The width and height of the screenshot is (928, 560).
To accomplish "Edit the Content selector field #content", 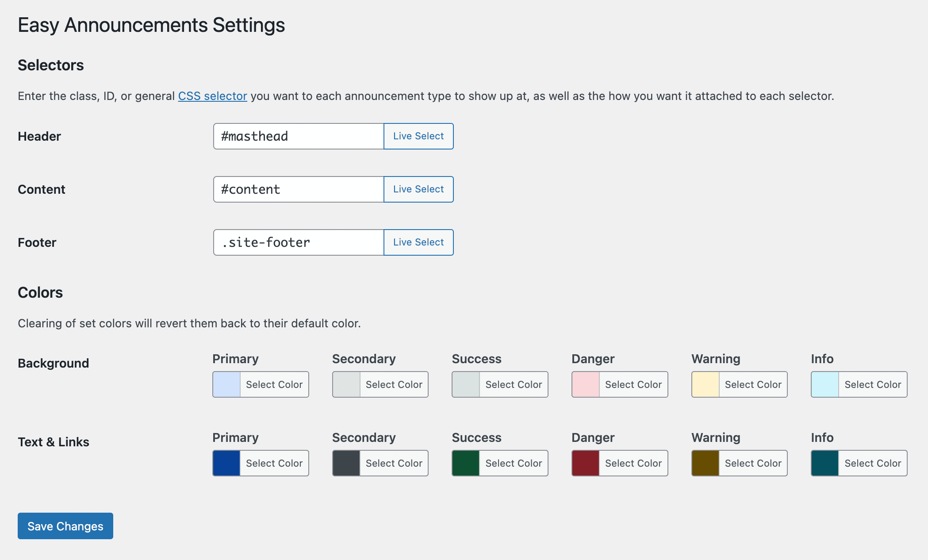I will point(299,189).
